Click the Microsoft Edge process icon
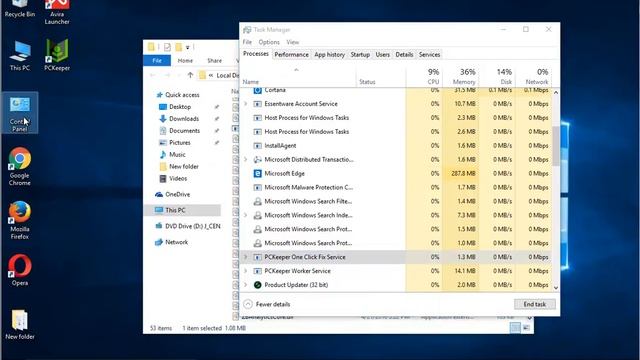This screenshot has width=640, height=360. click(x=257, y=173)
